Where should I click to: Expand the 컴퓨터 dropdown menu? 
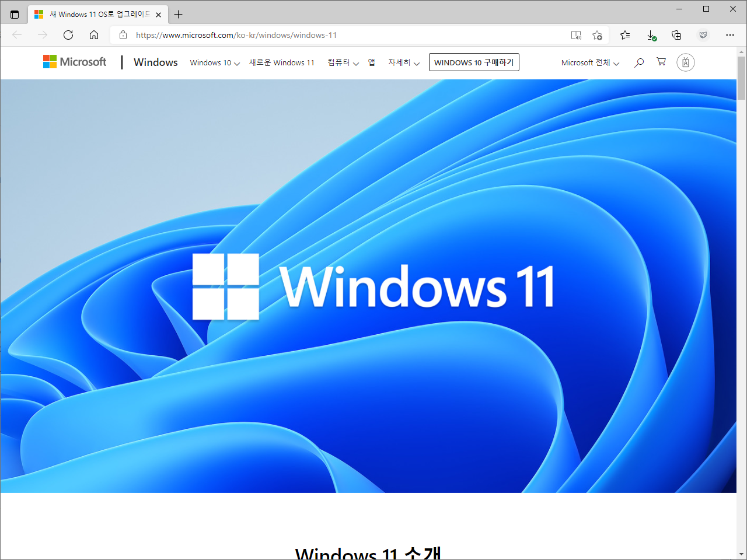[343, 63]
